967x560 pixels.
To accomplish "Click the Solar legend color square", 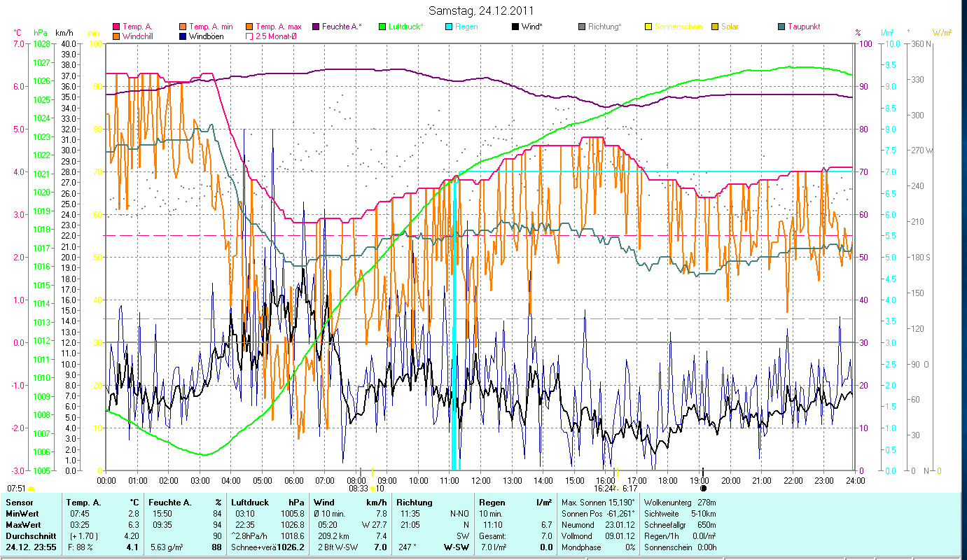I will [715, 27].
